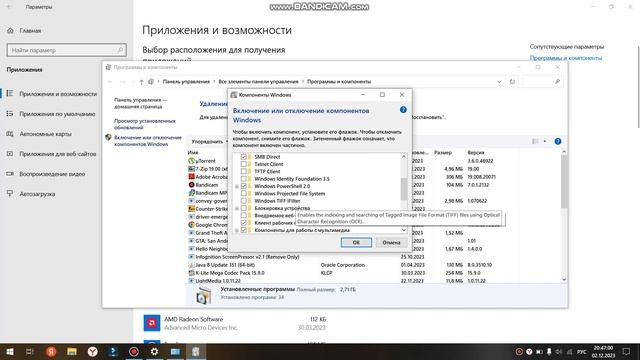The width and height of the screenshot is (640, 360).
Task: Open Программы и компоненты link in Settings
Action: pos(565,58)
